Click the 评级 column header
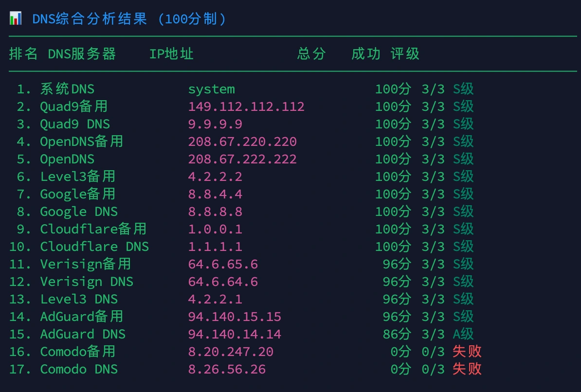581x392 pixels. [x=405, y=54]
